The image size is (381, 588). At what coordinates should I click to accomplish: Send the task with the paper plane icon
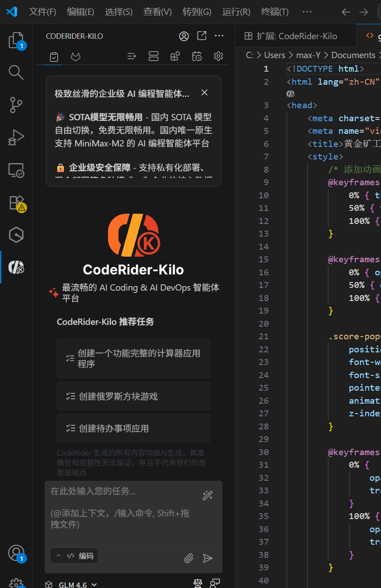208,558
